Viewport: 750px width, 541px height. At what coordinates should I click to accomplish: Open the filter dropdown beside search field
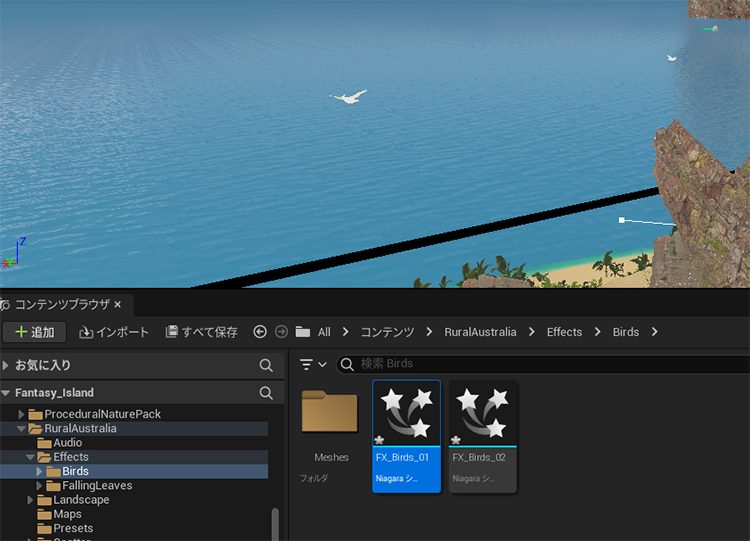click(x=313, y=364)
